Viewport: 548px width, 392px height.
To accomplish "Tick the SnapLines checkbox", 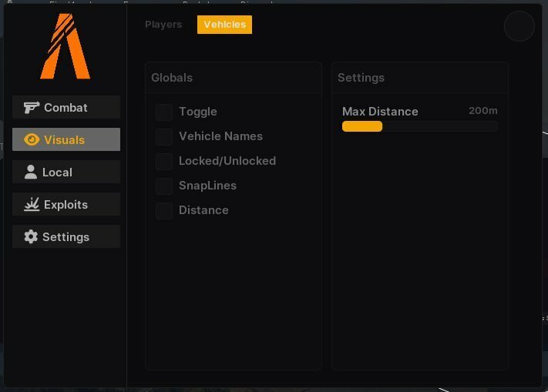I will click(164, 186).
